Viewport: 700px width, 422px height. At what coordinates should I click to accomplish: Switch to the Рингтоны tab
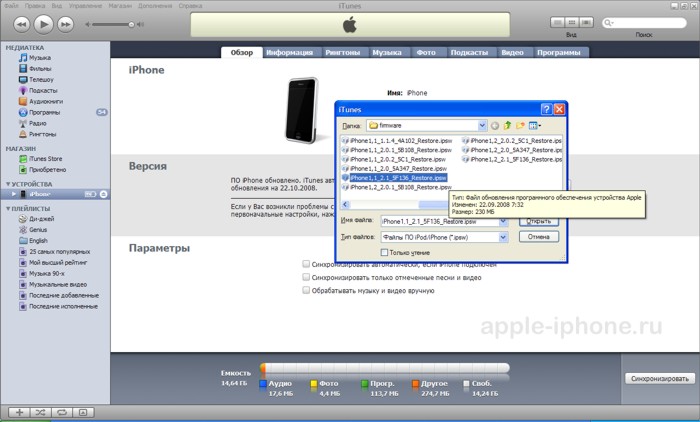pyautogui.click(x=342, y=52)
